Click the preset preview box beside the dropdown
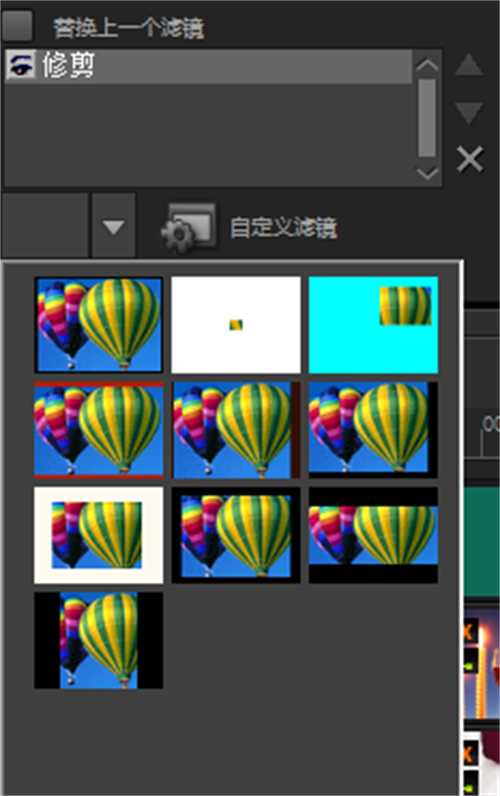 45,225
